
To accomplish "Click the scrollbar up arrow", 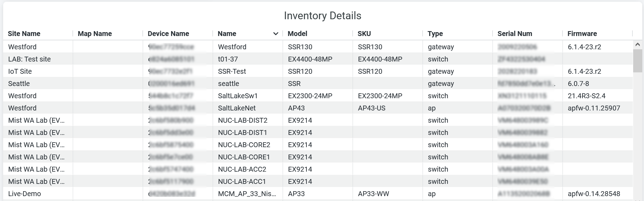I will click(x=637, y=45).
